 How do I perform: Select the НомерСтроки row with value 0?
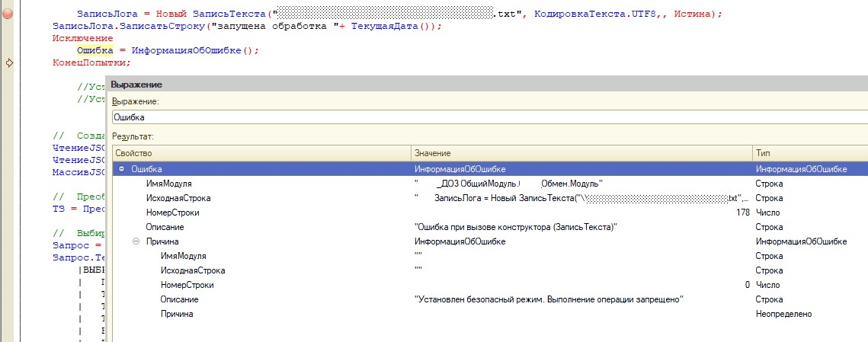(490, 285)
